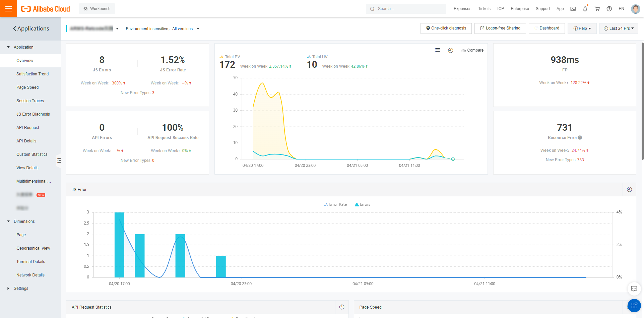Click the user avatar in the top bar
Image resolution: width=644 pixels, height=318 pixels.
click(635, 9)
